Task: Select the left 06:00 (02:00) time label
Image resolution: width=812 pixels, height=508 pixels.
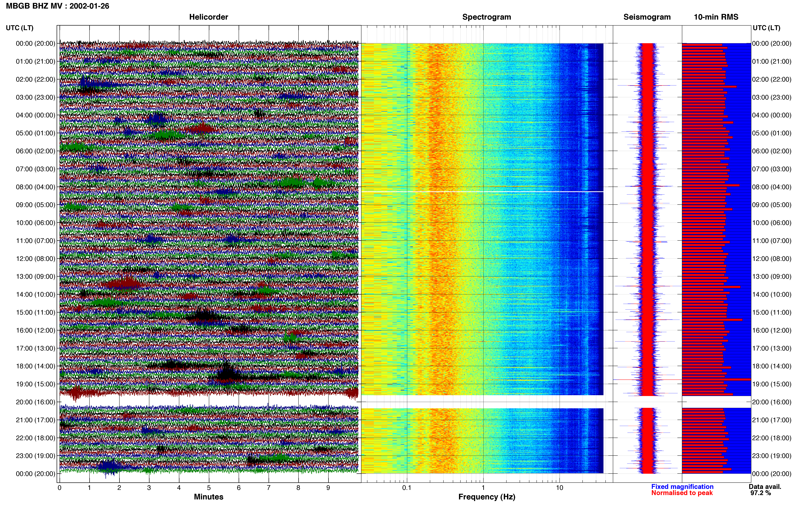Action: (x=36, y=151)
